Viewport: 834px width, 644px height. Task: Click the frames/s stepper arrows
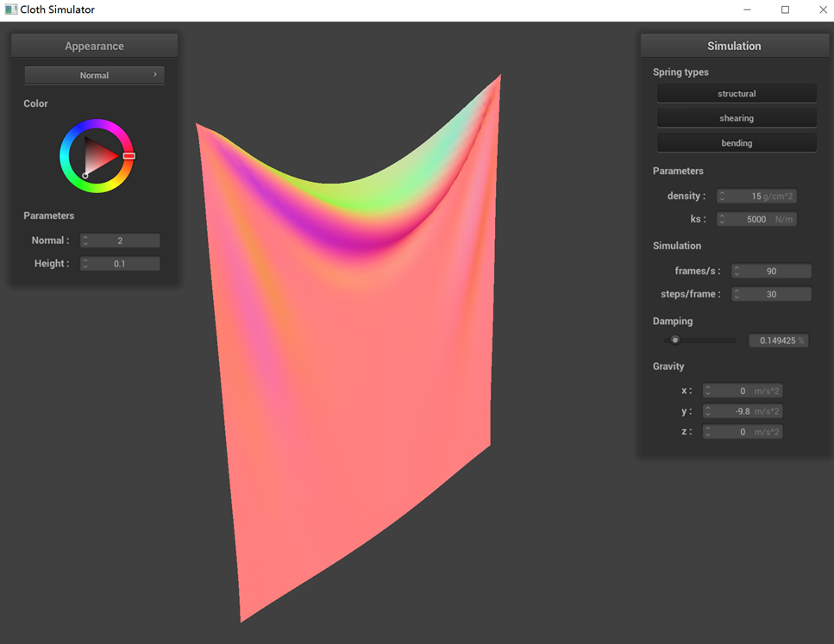(x=737, y=272)
